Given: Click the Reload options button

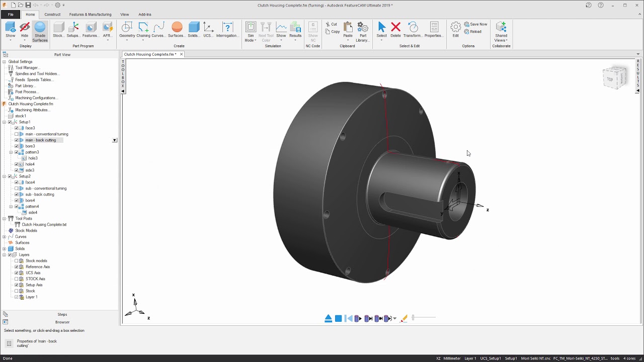Looking at the screenshot, I should (472, 32).
